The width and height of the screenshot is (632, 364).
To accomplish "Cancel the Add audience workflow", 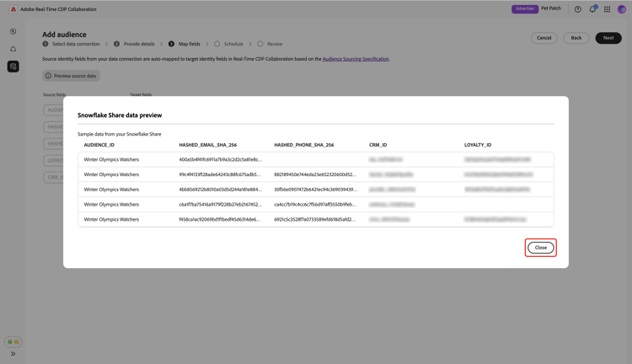I will pos(544,38).
